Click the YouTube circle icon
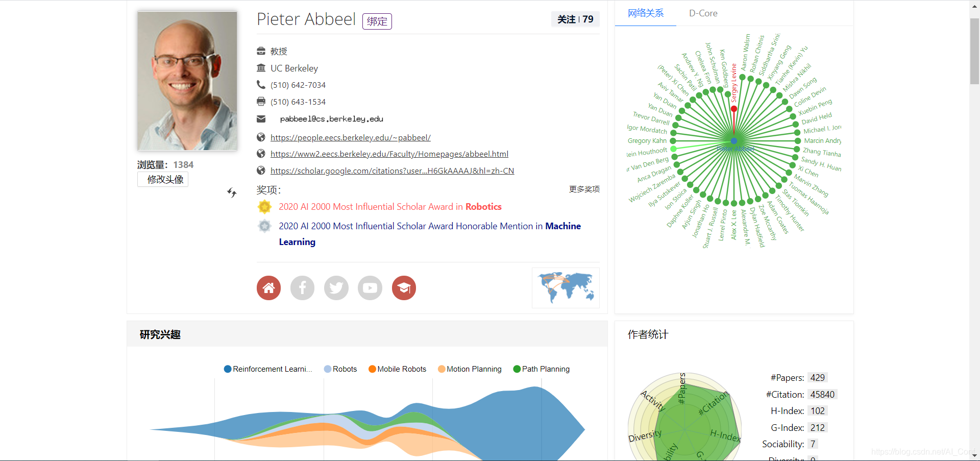The width and height of the screenshot is (980, 461). (x=370, y=288)
